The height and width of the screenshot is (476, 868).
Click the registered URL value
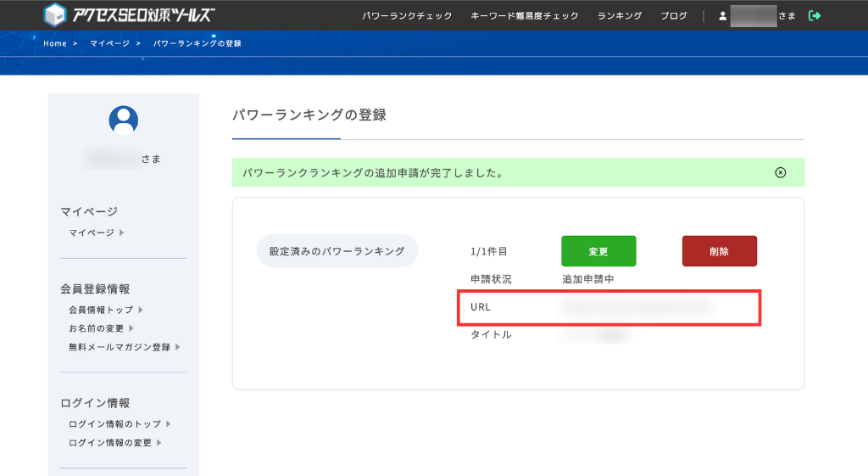634,307
